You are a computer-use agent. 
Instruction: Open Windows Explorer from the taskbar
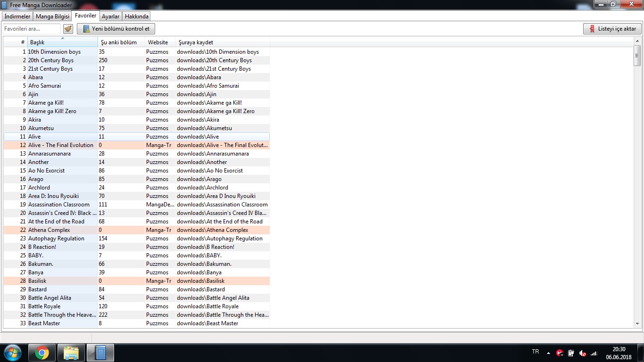pyautogui.click(x=71, y=353)
